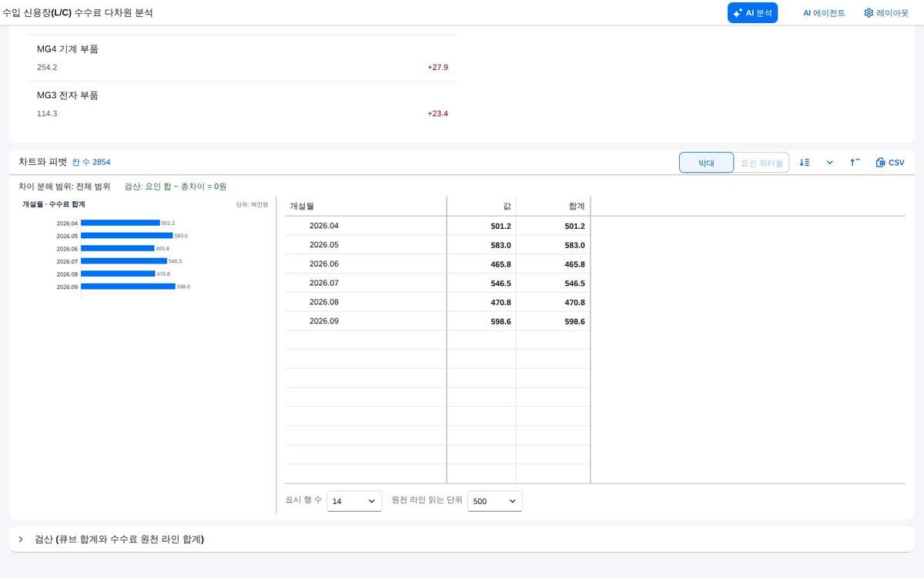
Task: Open the 원천 라인 읽는 단위 dropdown
Action: coord(495,501)
